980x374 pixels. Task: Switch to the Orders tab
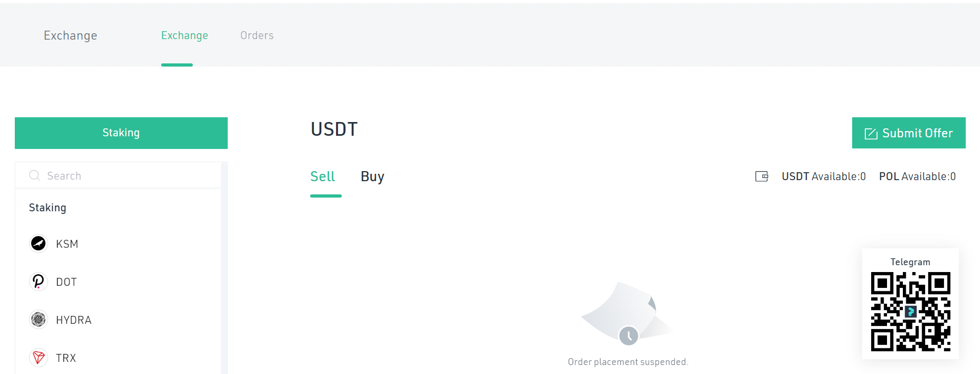tap(257, 35)
